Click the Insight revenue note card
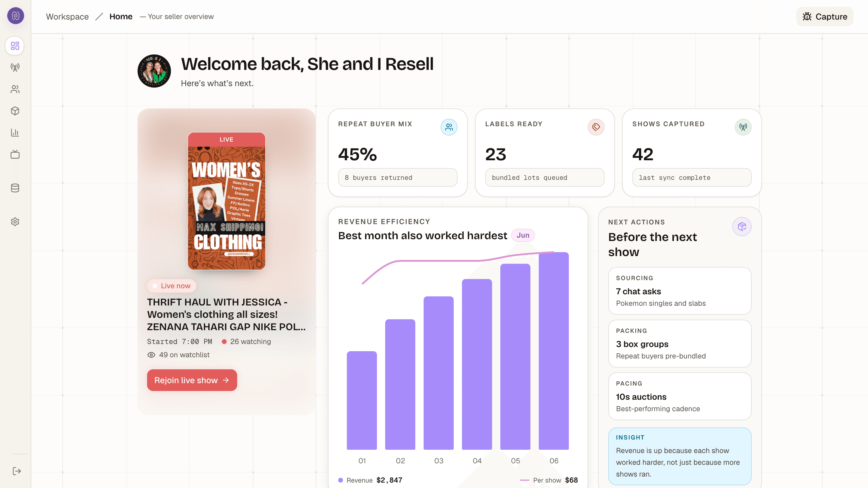Screen dimensions: 868x488 coord(680,456)
